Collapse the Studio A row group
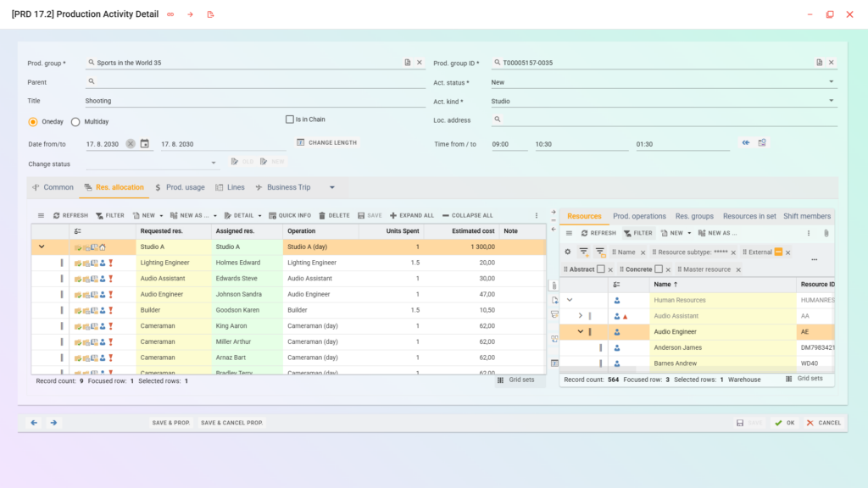This screenshot has width=868, height=488. click(42, 247)
